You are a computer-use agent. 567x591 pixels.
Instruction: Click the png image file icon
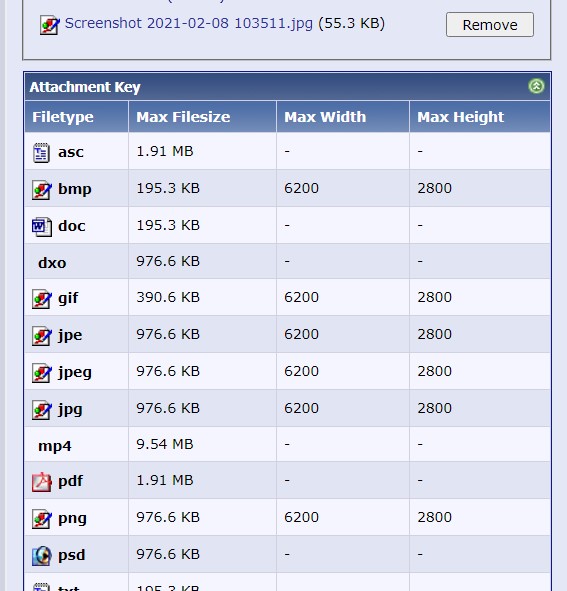[41, 519]
